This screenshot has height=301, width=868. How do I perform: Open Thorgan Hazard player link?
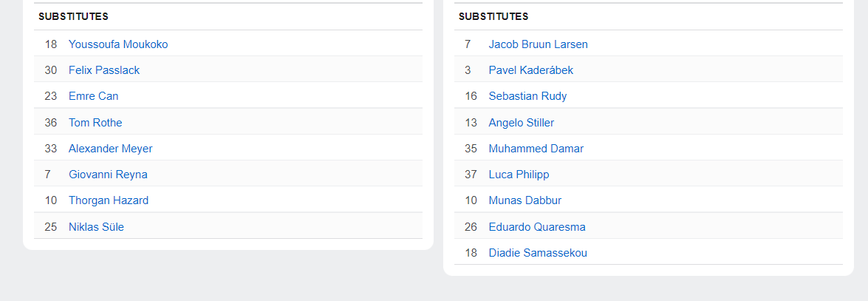point(109,200)
